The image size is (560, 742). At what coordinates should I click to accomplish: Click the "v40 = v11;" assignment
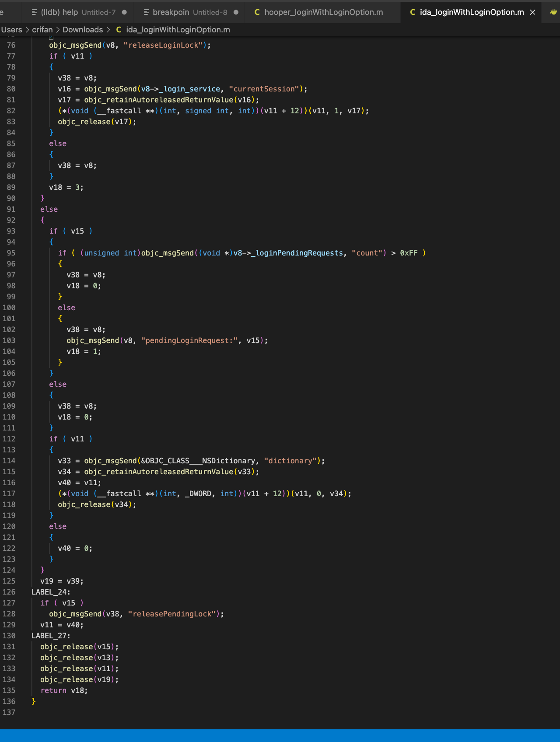point(79,483)
